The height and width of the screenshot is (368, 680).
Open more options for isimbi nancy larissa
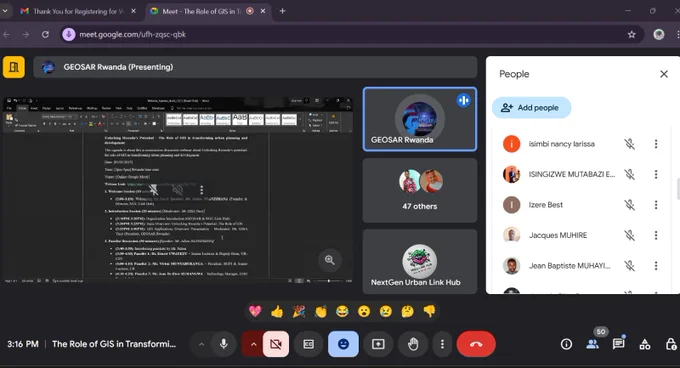point(656,144)
